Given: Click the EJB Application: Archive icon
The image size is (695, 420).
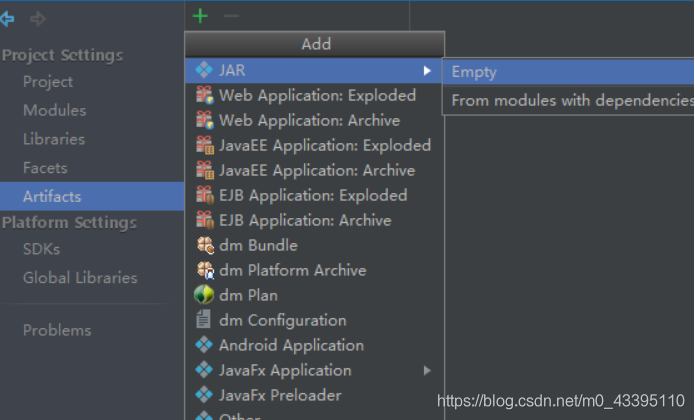Looking at the screenshot, I should [x=205, y=220].
